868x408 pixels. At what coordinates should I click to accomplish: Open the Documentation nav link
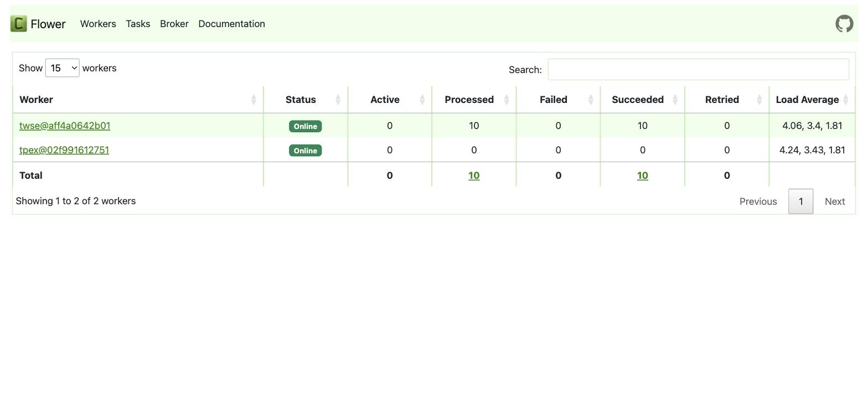(231, 24)
